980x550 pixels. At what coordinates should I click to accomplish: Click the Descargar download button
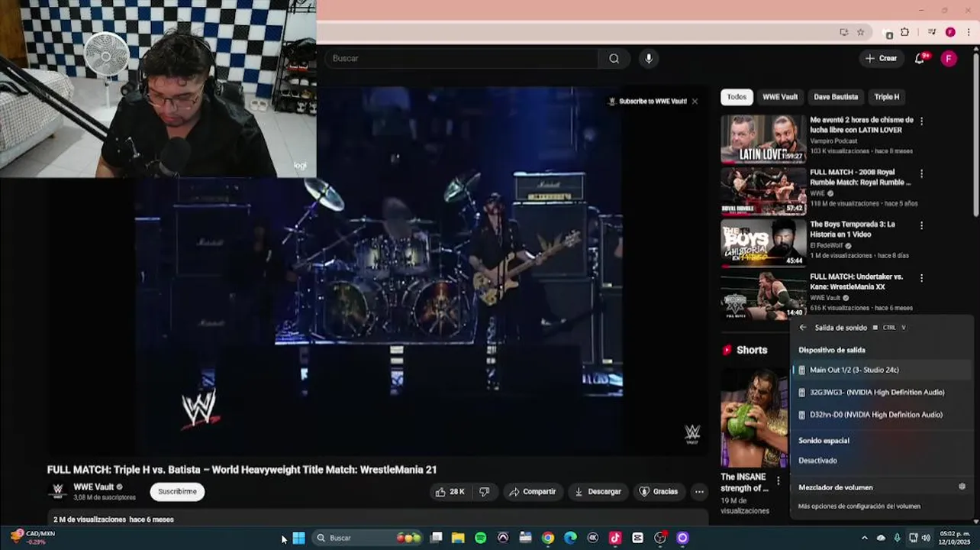click(x=598, y=492)
